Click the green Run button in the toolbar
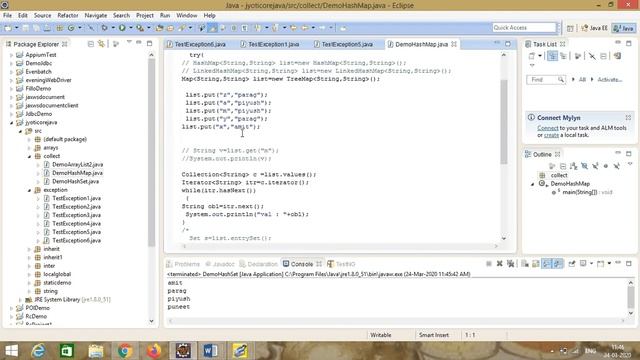Image resolution: width=640 pixels, height=360 pixels. coord(122,28)
